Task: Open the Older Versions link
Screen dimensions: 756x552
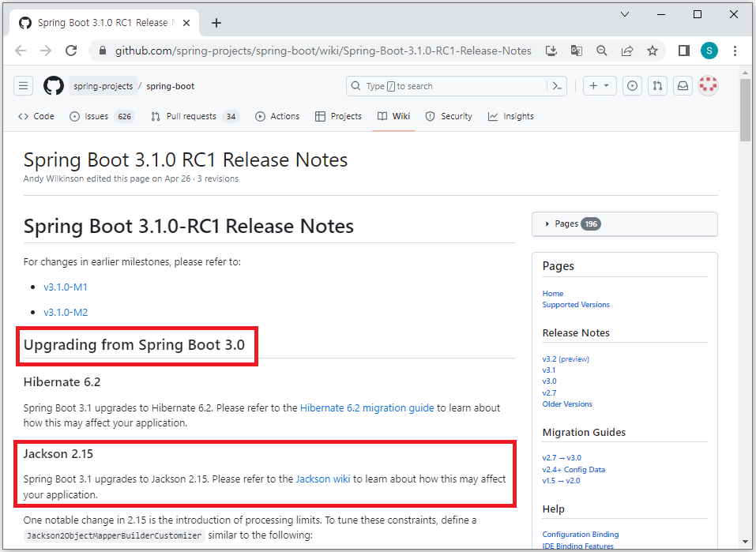Action: [567, 404]
